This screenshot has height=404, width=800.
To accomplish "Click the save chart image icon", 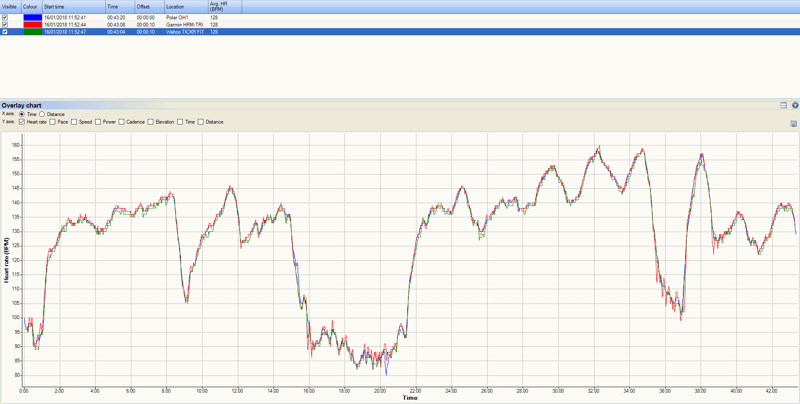I will click(793, 123).
